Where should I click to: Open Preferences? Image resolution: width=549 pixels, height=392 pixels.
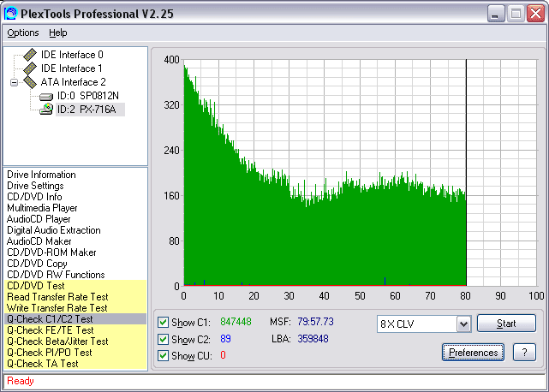pos(473,352)
